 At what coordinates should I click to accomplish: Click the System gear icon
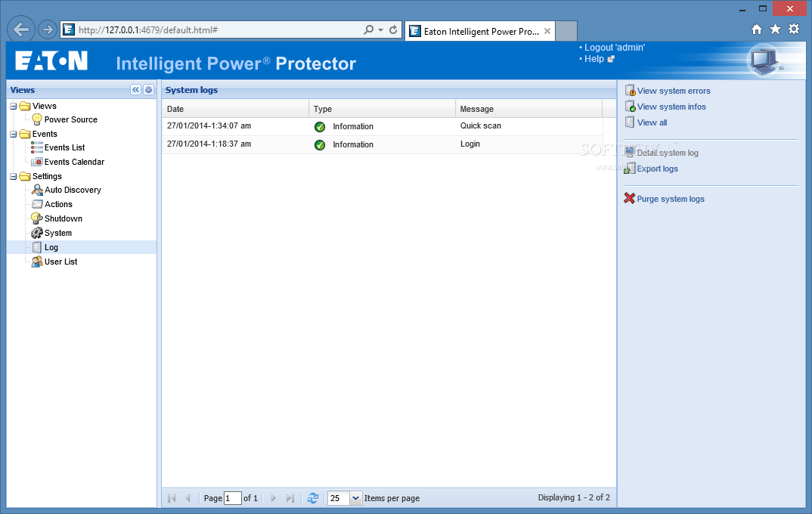(x=37, y=233)
